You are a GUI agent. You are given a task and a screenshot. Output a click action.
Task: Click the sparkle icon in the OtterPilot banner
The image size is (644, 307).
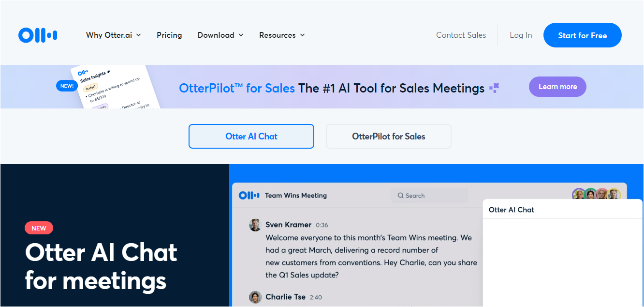click(x=494, y=88)
